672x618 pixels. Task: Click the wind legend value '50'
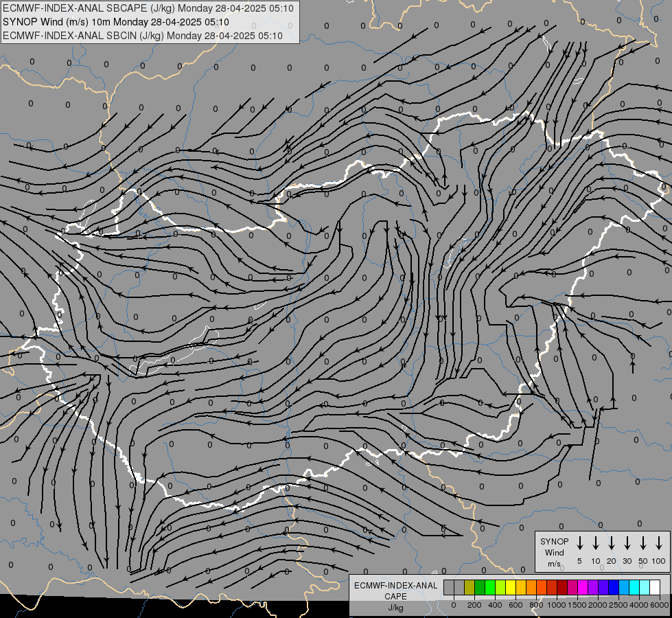(x=643, y=561)
